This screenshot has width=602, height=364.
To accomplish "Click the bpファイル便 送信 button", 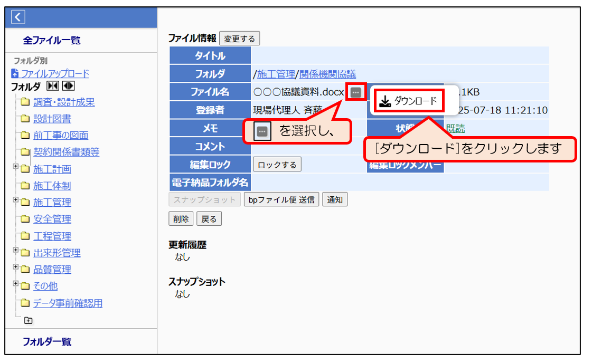I will click(281, 200).
